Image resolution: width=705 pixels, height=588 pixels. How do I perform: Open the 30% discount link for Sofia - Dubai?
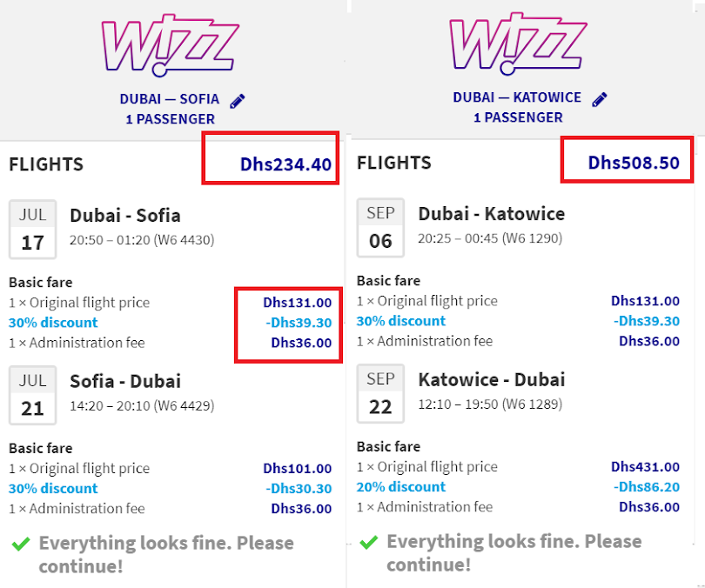[x=53, y=488]
